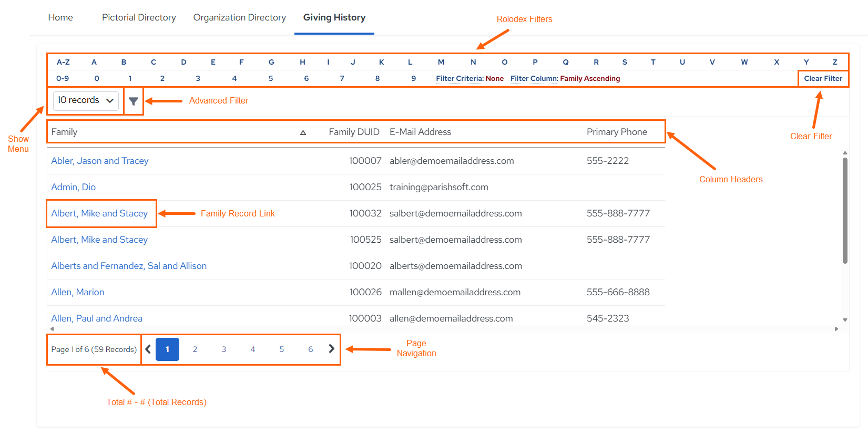Viewport: 868px width, 435px height.
Task: Open the Advanced Filter funnel icon
Action: coord(134,101)
